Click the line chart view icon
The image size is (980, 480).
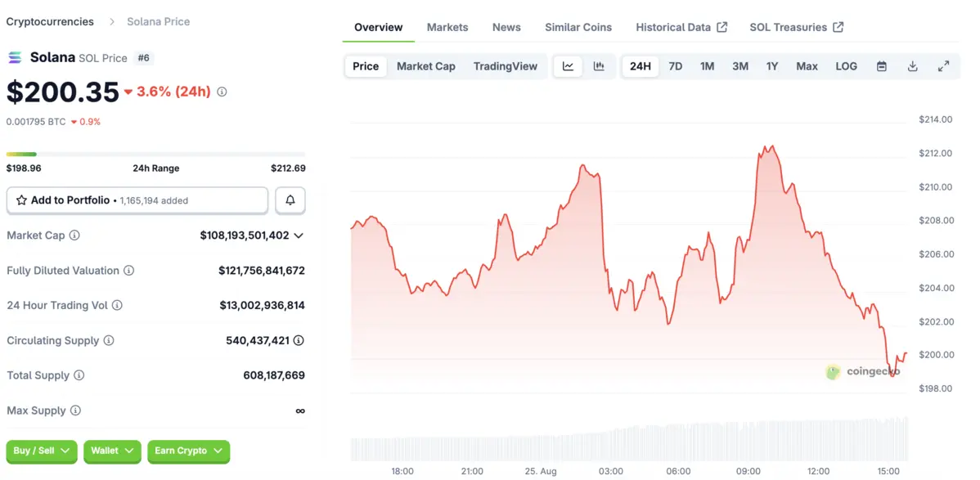click(568, 66)
